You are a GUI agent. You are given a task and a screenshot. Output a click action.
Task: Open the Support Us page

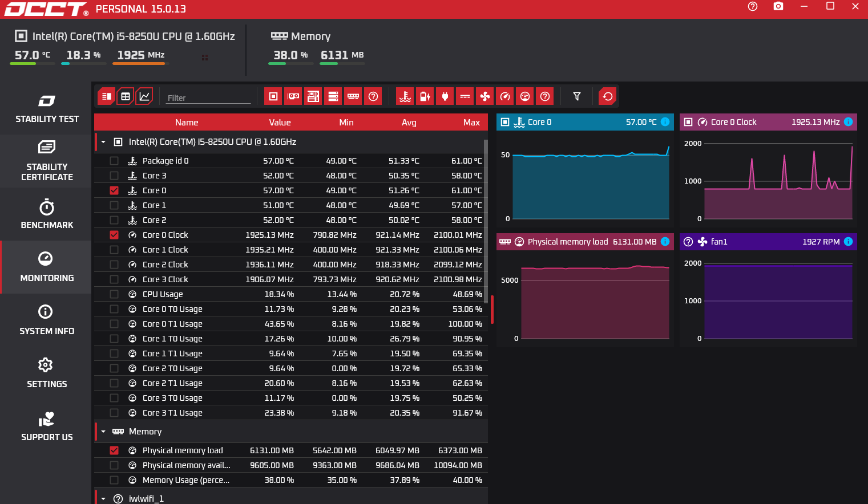coord(47,426)
